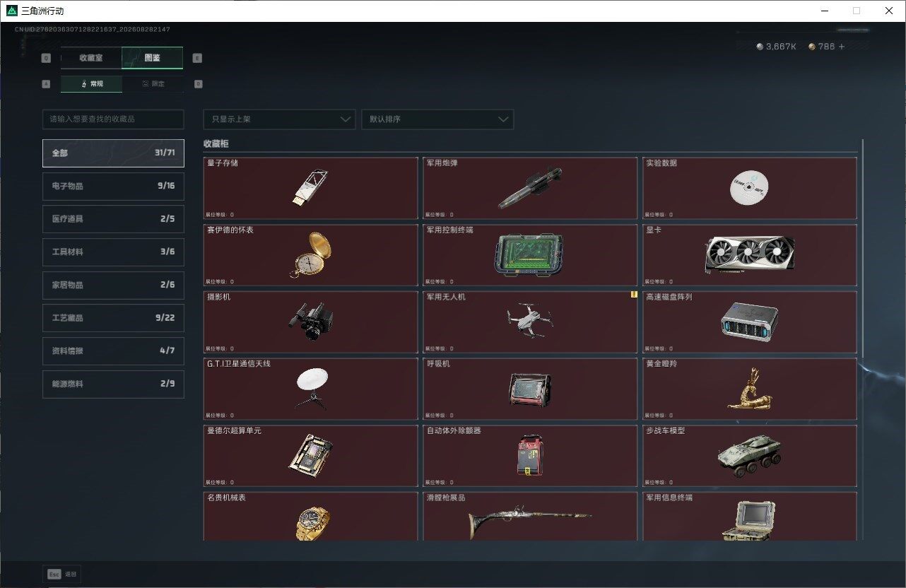This screenshot has height=588, width=906.
Task: Select 赛伊德的怀表 pocket watch item
Action: coord(310,255)
